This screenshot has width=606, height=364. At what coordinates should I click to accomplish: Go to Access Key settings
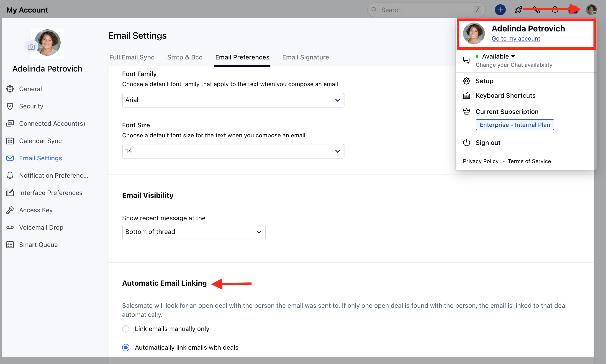click(x=36, y=210)
